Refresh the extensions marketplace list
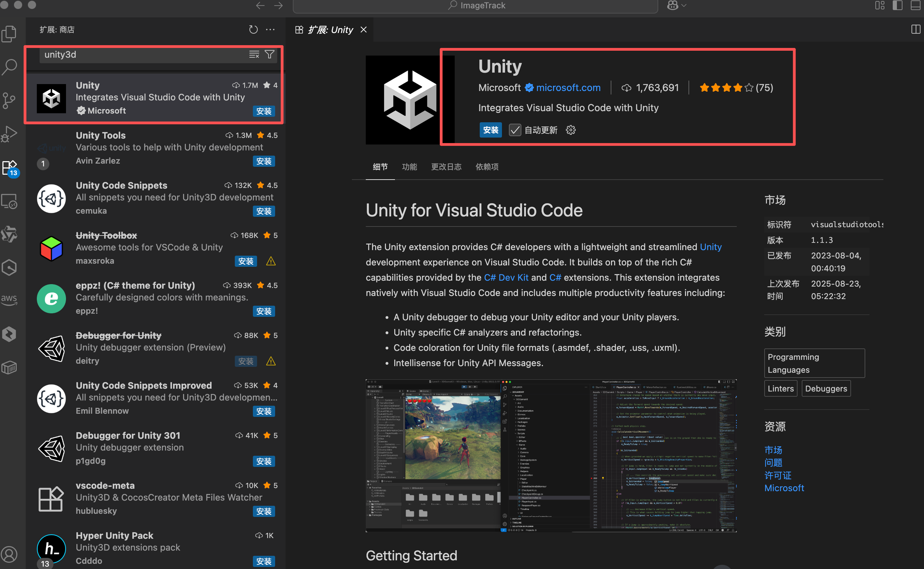924x569 pixels. tap(253, 29)
